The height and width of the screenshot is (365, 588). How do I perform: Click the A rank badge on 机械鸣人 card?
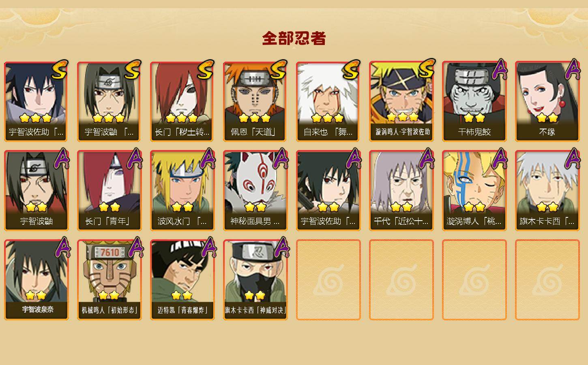tap(135, 247)
